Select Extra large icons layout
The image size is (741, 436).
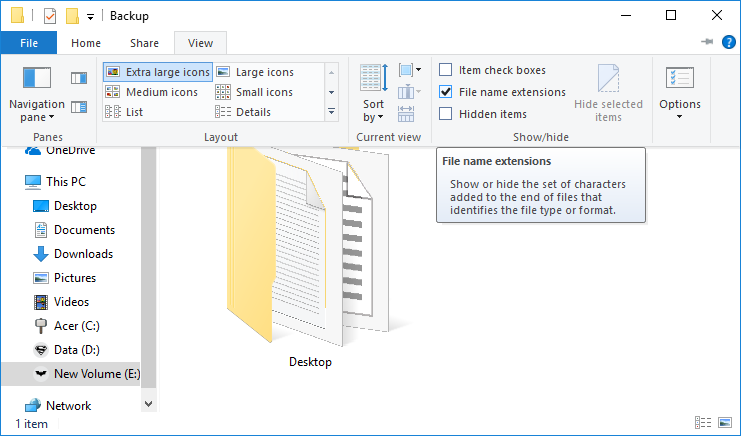pos(158,72)
